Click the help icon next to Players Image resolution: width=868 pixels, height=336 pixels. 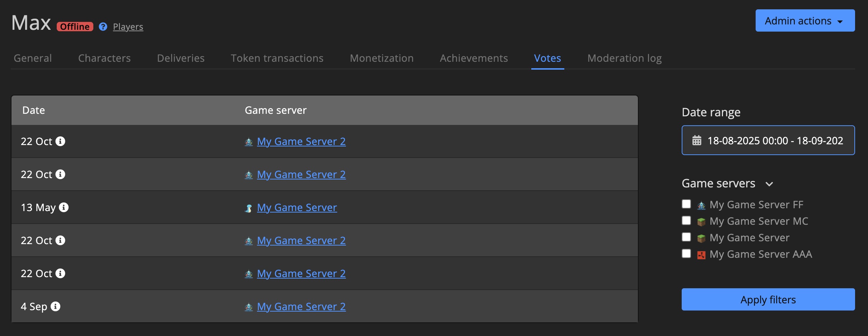[x=103, y=27]
